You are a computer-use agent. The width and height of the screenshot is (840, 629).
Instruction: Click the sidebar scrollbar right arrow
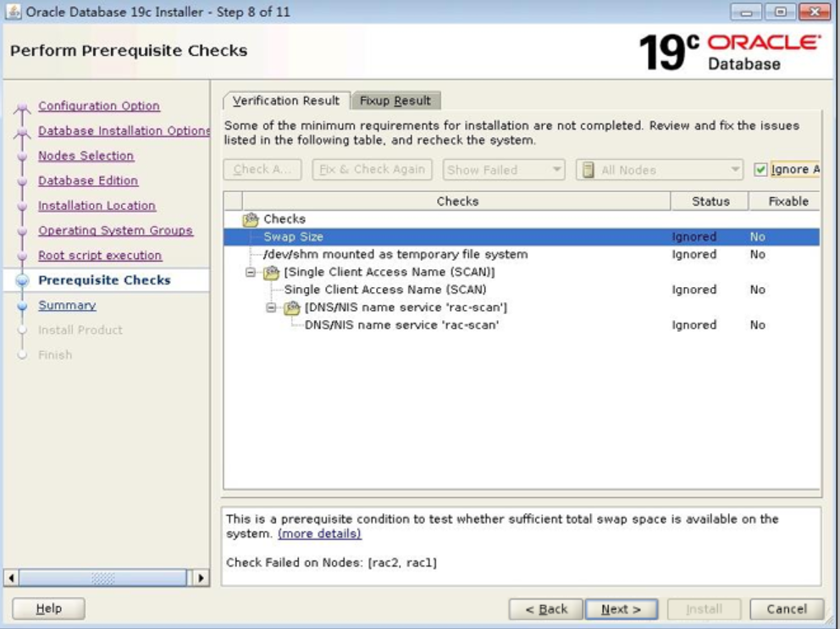click(x=201, y=578)
